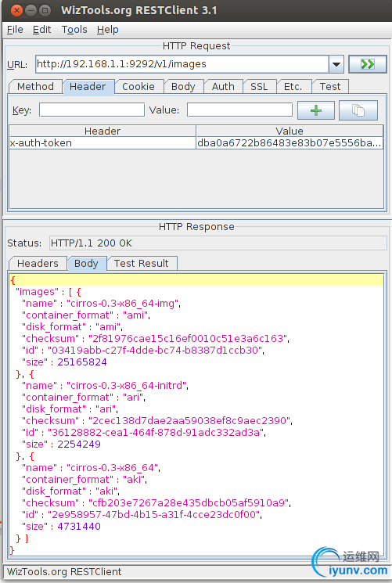Viewport: 392px width, 583px height.
Task: Add header with the green plus button
Action: point(316,110)
